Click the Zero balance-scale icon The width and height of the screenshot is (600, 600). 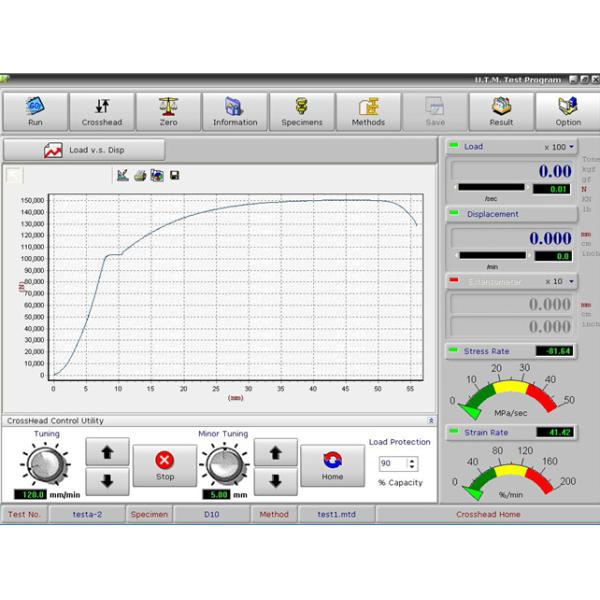click(168, 111)
